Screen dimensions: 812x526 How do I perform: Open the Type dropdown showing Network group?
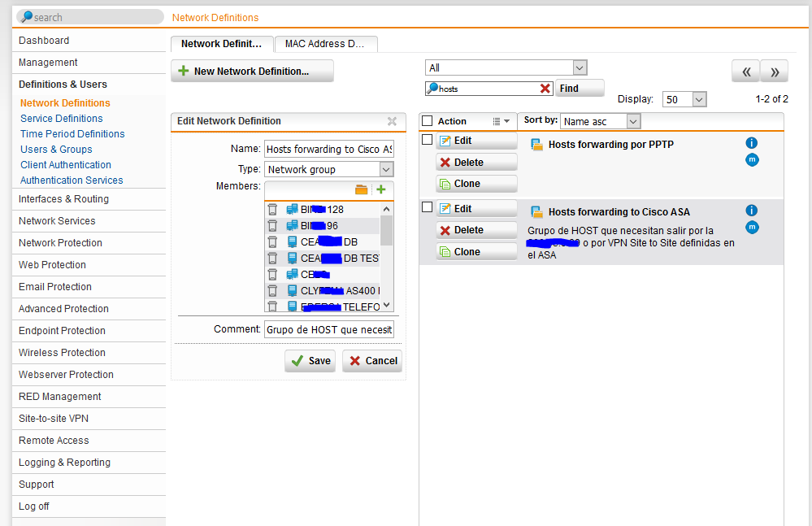[329, 169]
